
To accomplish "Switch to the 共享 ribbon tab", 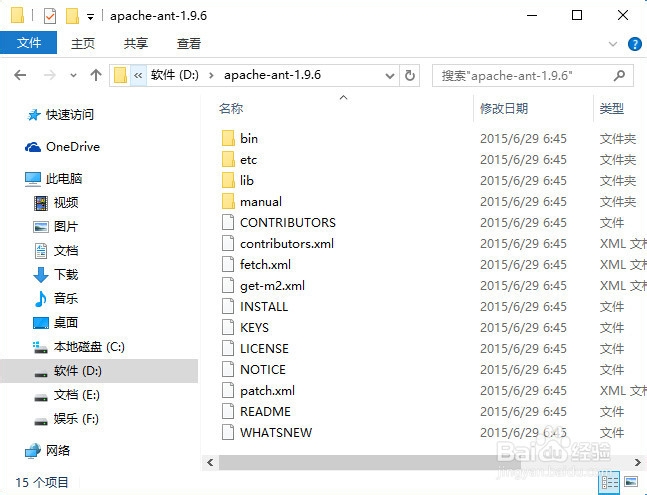I will tap(136, 43).
